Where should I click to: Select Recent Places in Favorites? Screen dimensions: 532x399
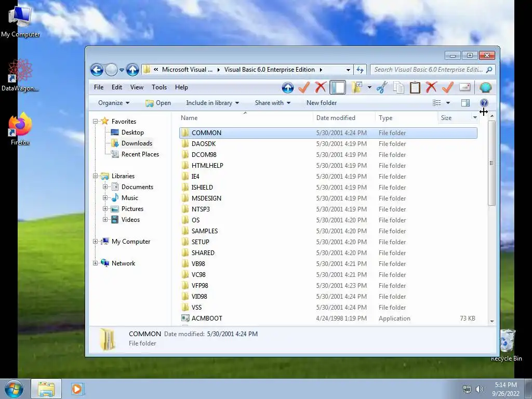pos(135,154)
